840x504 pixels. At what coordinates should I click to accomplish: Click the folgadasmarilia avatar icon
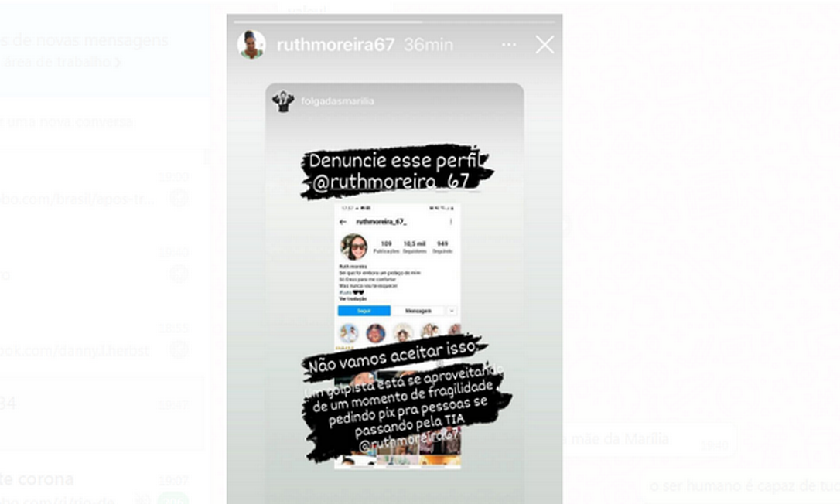[283, 100]
